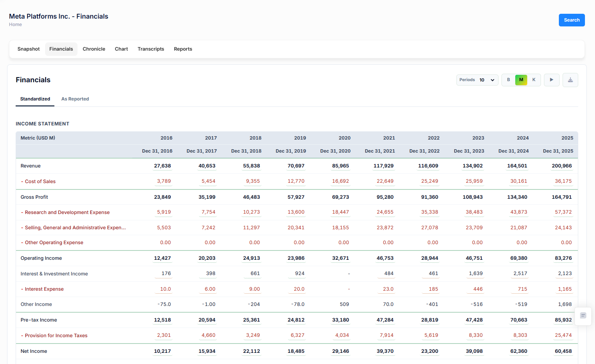The height and width of the screenshot is (364, 595).
Task: Click other income value 509
Action: 344,304
